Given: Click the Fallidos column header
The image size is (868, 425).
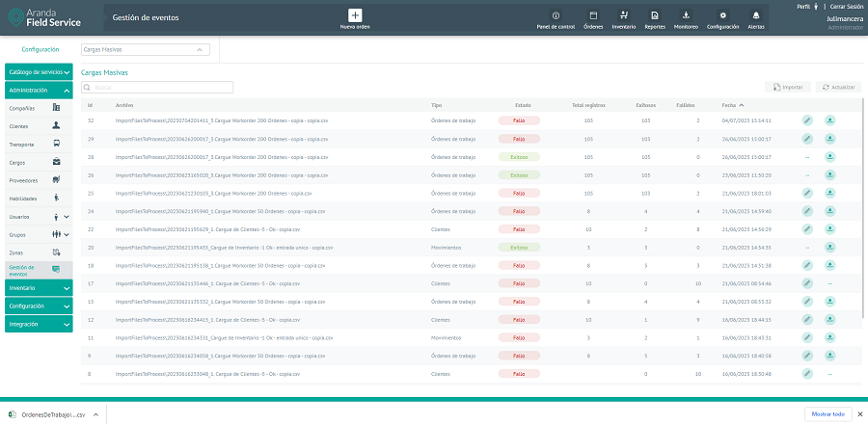Looking at the screenshot, I should pos(686,105).
